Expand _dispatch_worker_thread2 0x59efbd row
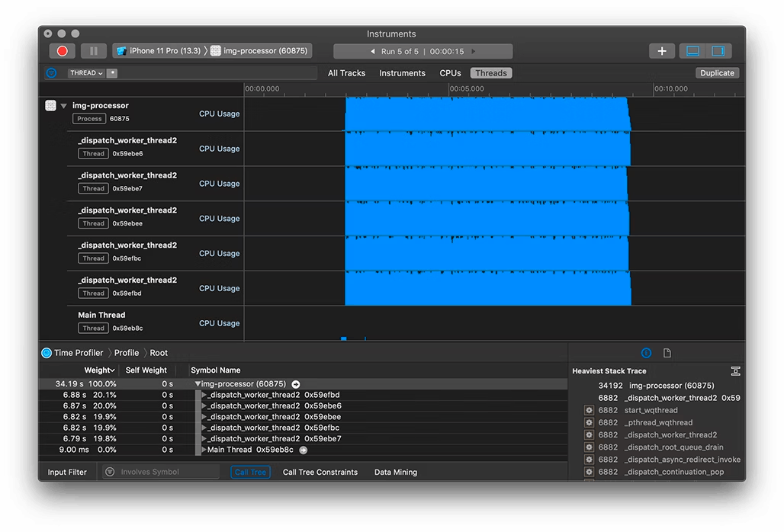This screenshot has width=784, height=532. coord(204,395)
